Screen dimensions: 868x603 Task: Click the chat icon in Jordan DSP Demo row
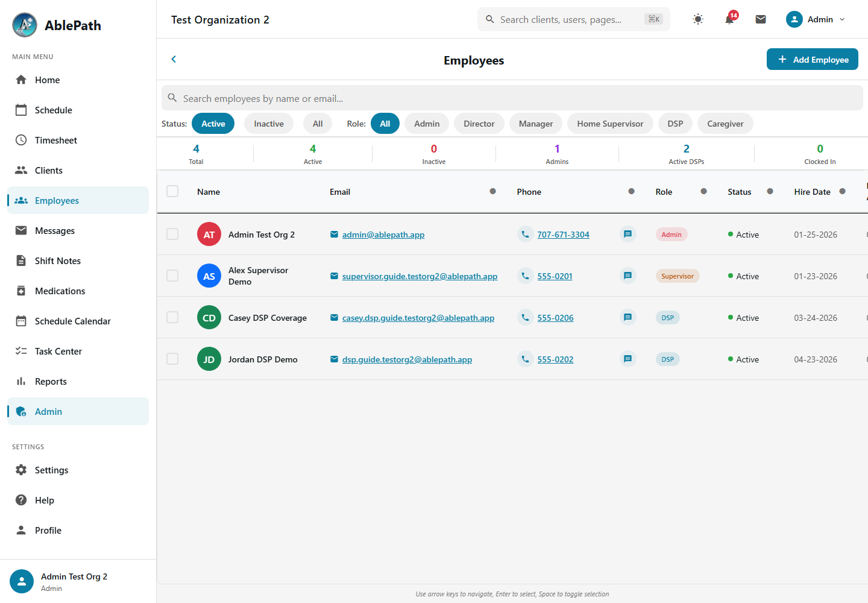point(627,359)
